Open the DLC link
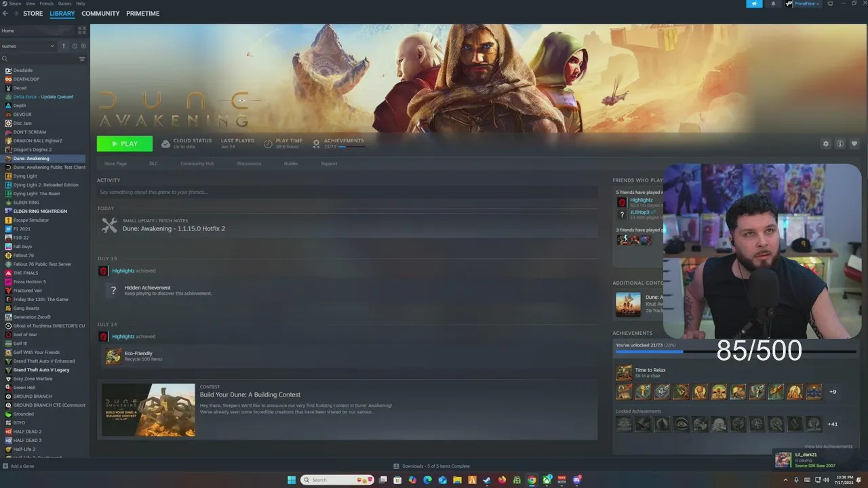Screen dimensions: 868x488 click(153, 163)
